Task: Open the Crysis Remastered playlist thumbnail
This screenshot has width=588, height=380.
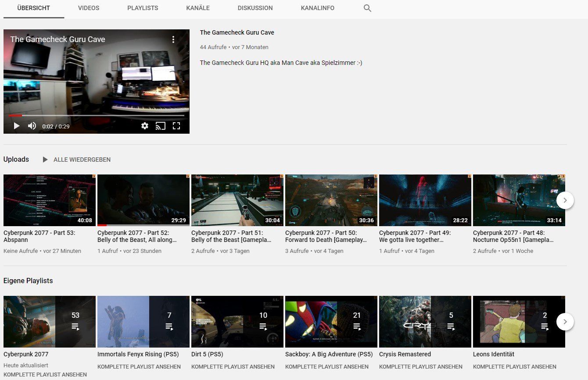Action: point(425,322)
